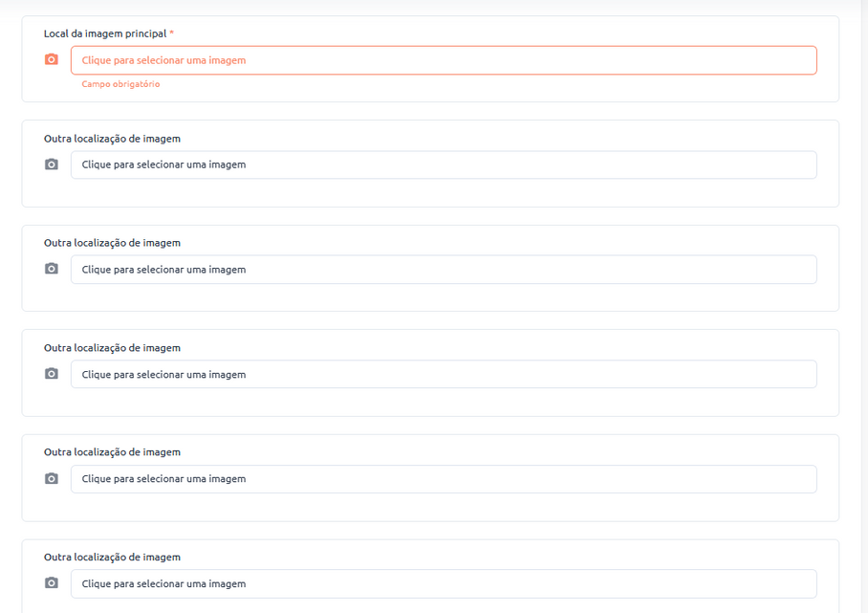Open image picker in second 'Outra localização' field

pos(444,270)
